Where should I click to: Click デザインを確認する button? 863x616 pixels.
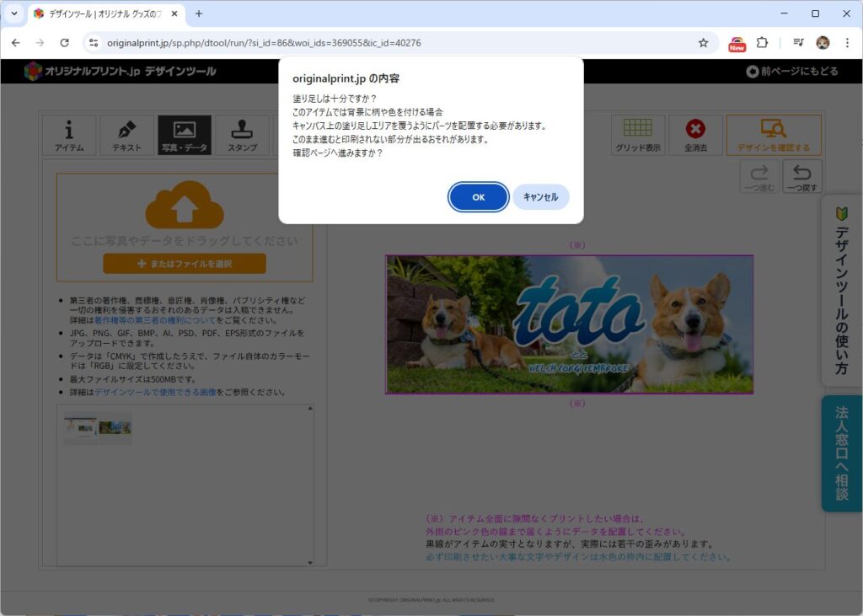point(773,136)
